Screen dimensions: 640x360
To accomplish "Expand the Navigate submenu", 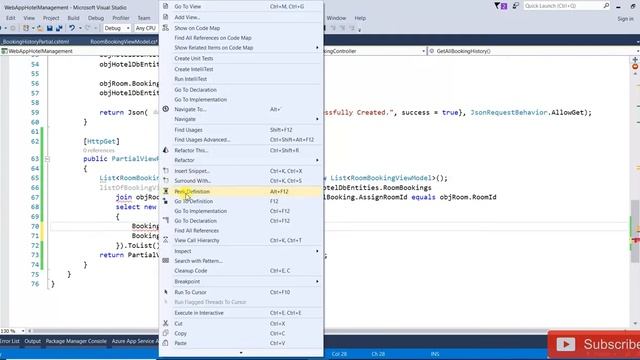I will (x=241, y=119).
